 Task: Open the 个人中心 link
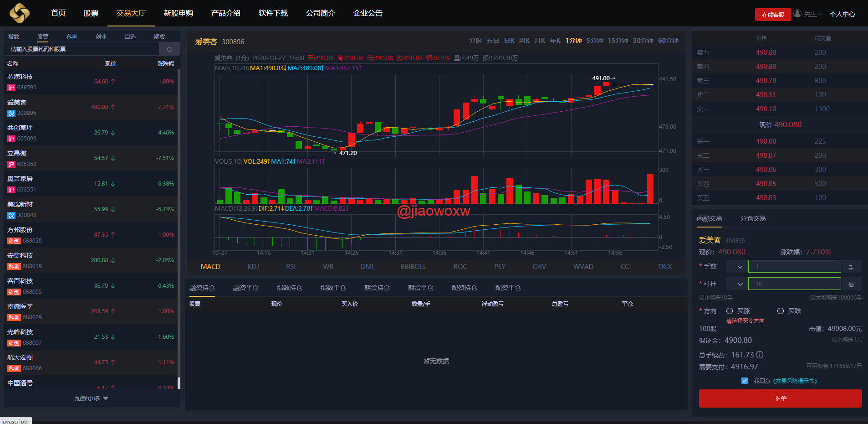842,14
